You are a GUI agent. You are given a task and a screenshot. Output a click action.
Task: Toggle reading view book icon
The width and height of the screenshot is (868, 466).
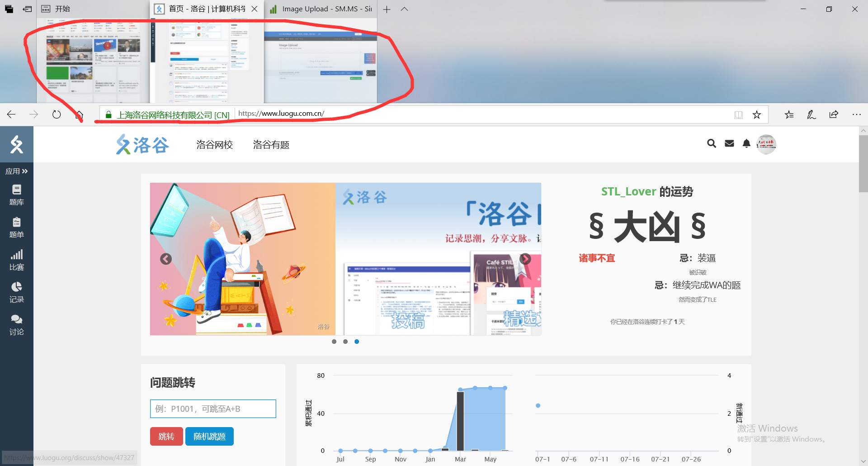[738, 115]
